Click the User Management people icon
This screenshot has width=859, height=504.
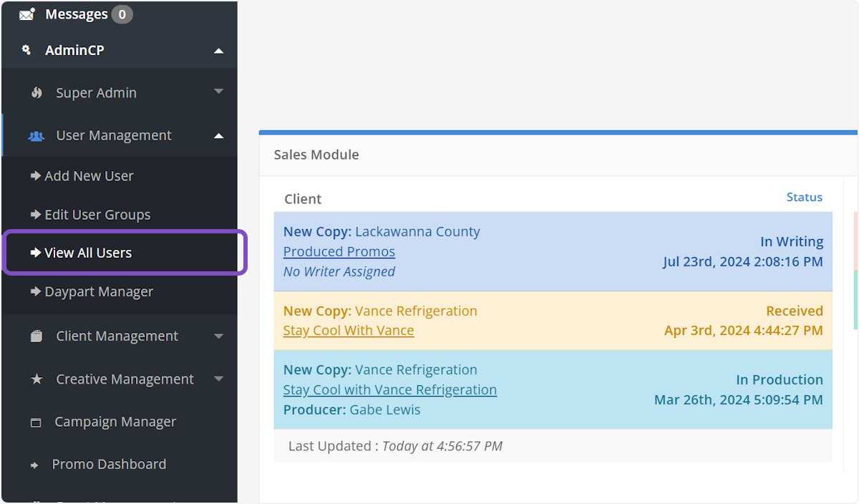(36, 136)
